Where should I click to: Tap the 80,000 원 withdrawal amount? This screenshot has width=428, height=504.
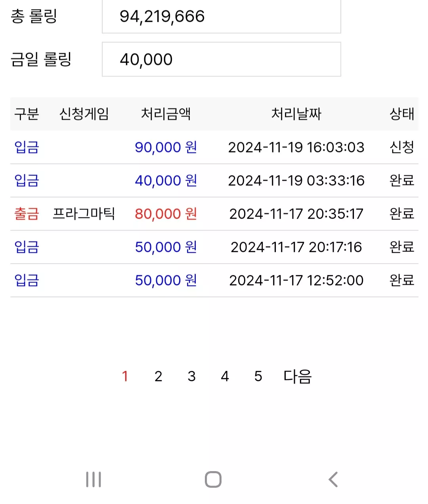166,214
